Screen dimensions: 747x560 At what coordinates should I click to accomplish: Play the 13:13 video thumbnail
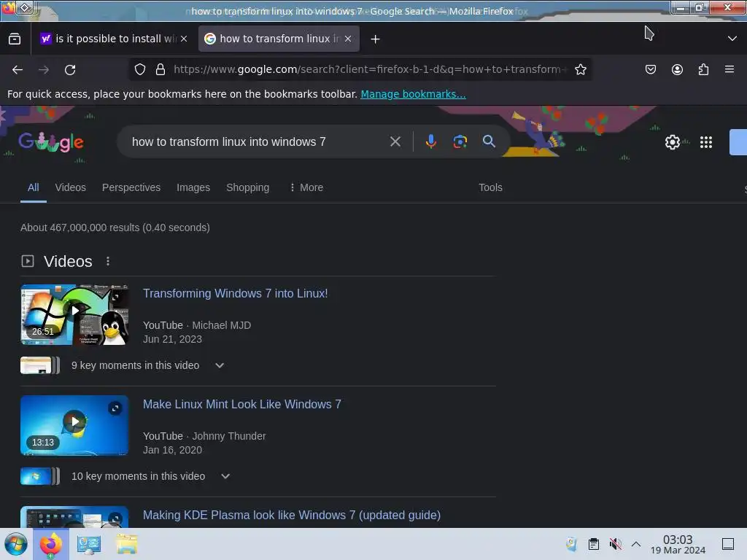pos(75,426)
